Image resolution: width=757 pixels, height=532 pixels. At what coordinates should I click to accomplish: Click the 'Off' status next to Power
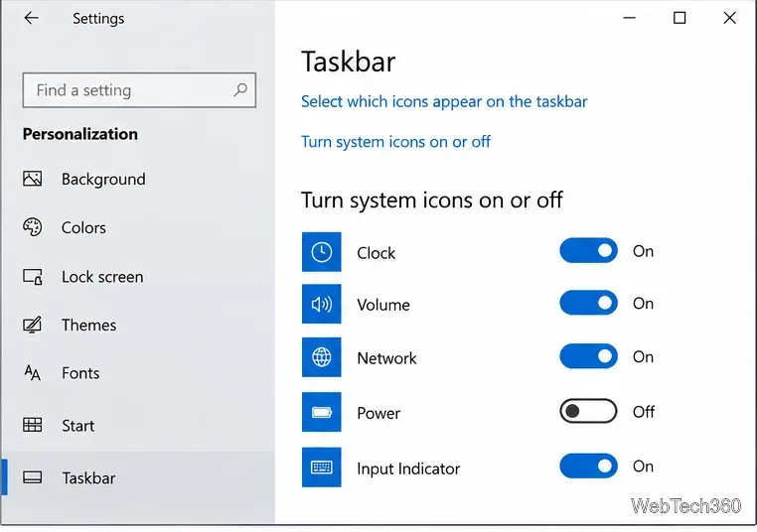(644, 412)
